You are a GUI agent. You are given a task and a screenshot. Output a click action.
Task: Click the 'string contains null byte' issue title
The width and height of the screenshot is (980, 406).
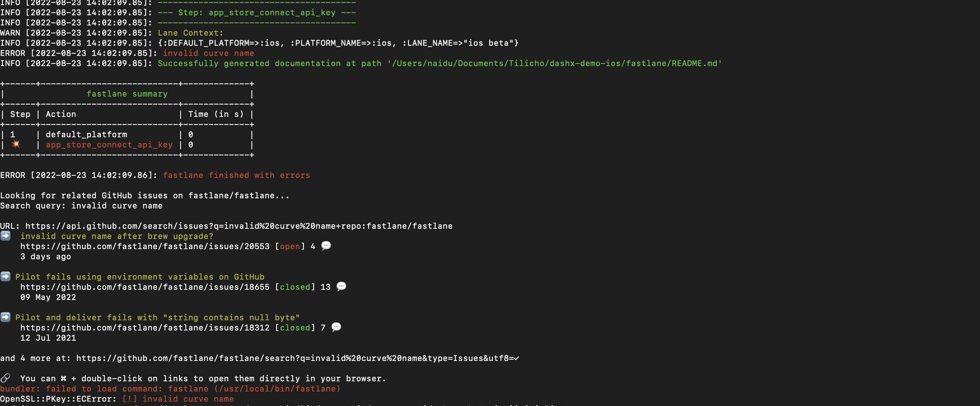pyautogui.click(x=156, y=317)
